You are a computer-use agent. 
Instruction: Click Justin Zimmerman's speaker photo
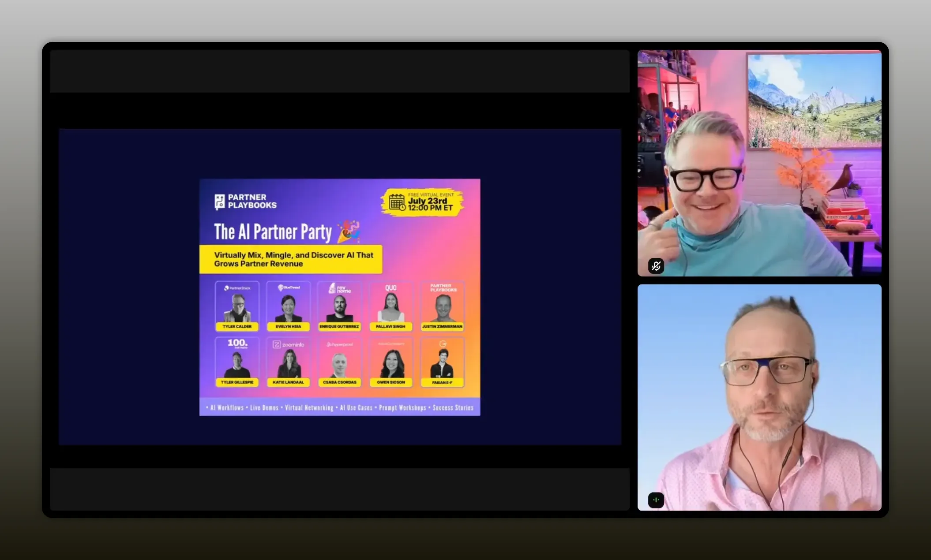pyautogui.click(x=443, y=308)
